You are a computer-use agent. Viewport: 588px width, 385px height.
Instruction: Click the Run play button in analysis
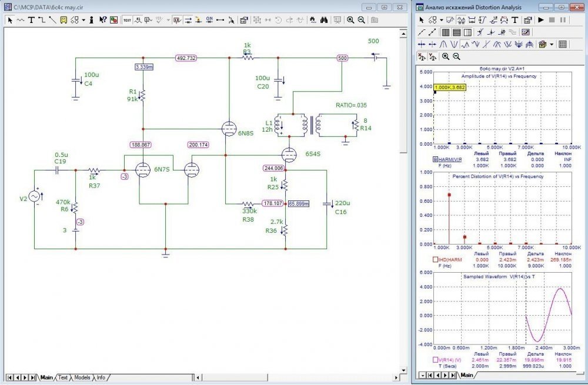pos(540,19)
